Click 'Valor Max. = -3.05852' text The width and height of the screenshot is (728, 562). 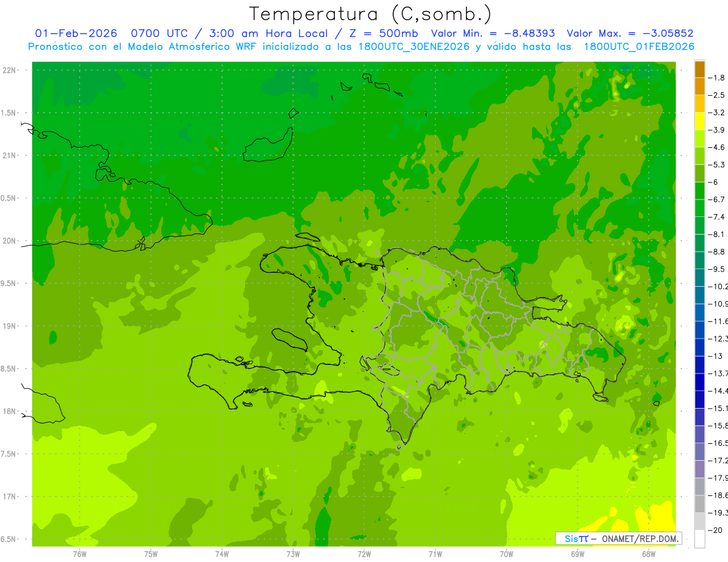[x=630, y=33]
